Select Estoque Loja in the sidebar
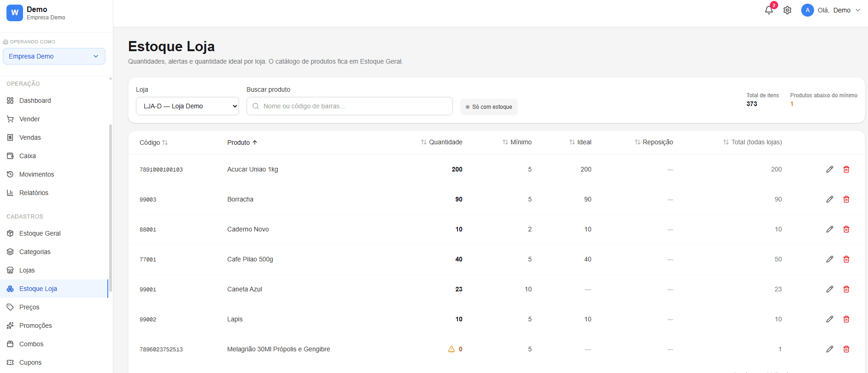 click(54, 289)
